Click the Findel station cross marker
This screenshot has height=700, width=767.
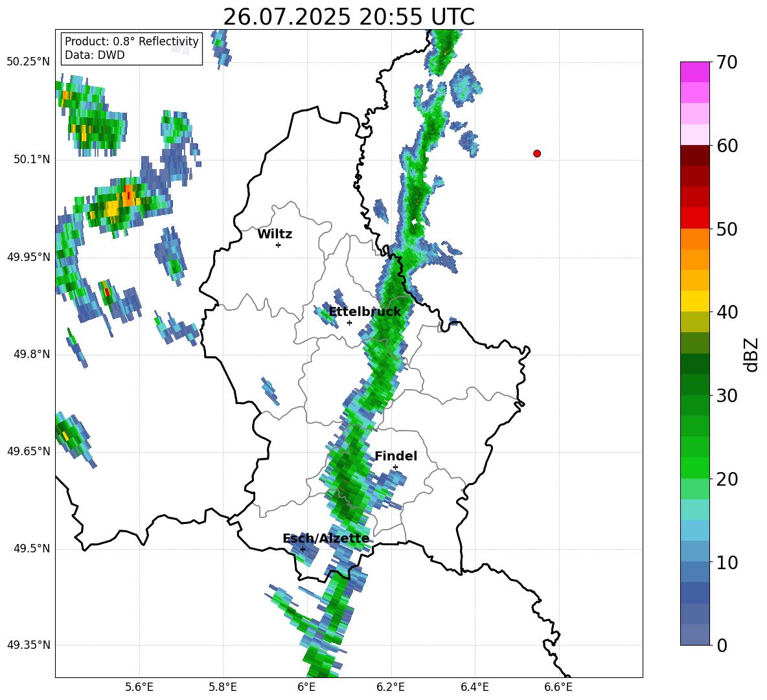pyautogui.click(x=395, y=468)
